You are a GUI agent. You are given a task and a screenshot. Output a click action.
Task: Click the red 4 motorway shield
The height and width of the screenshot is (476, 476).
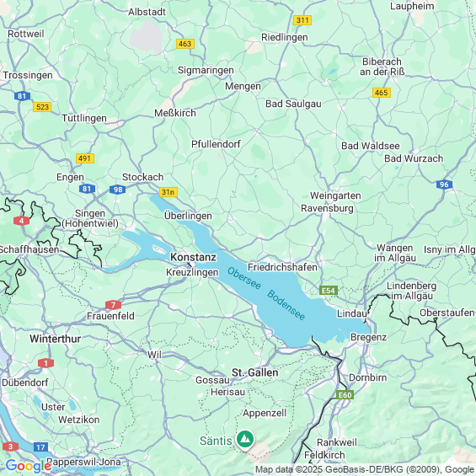[x=22, y=221]
